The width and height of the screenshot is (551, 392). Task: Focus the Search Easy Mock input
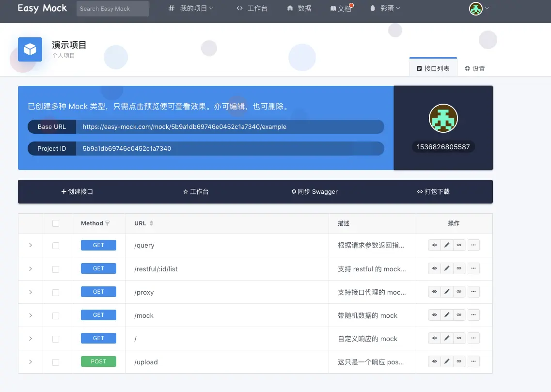click(113, 8)
